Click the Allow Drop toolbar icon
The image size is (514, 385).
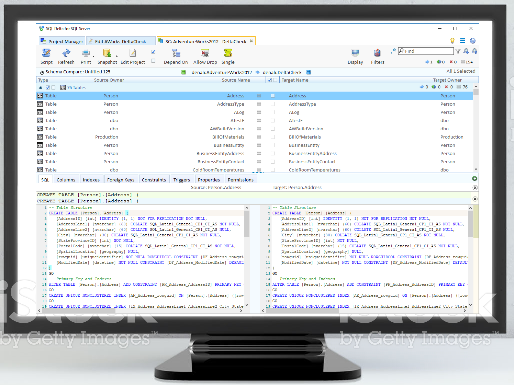(205, 53)
